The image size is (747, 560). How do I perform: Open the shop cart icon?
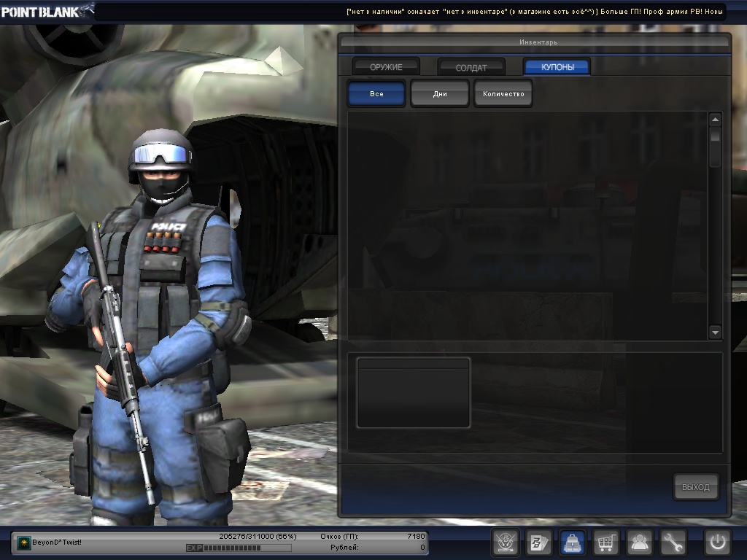606,542
